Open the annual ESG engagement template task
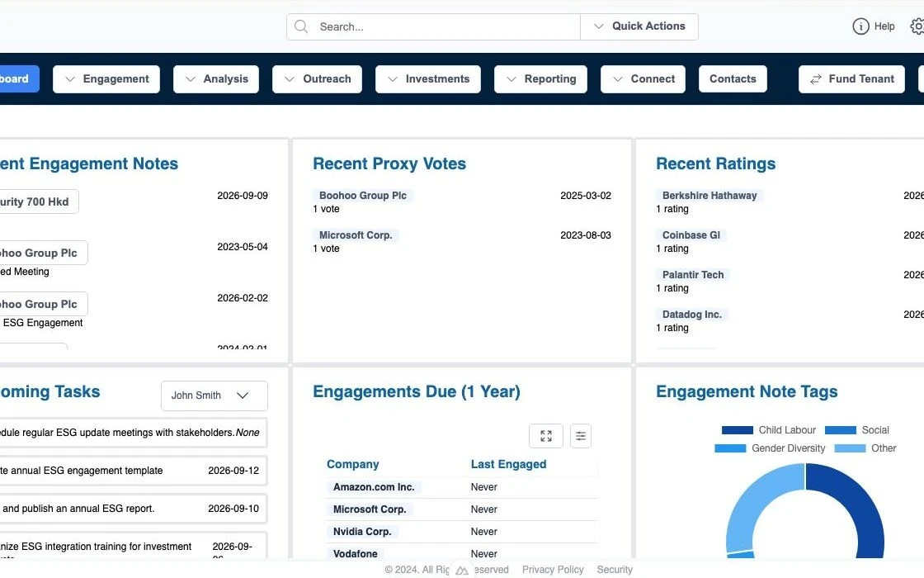924x578 pixels. (x=133, y=471)
